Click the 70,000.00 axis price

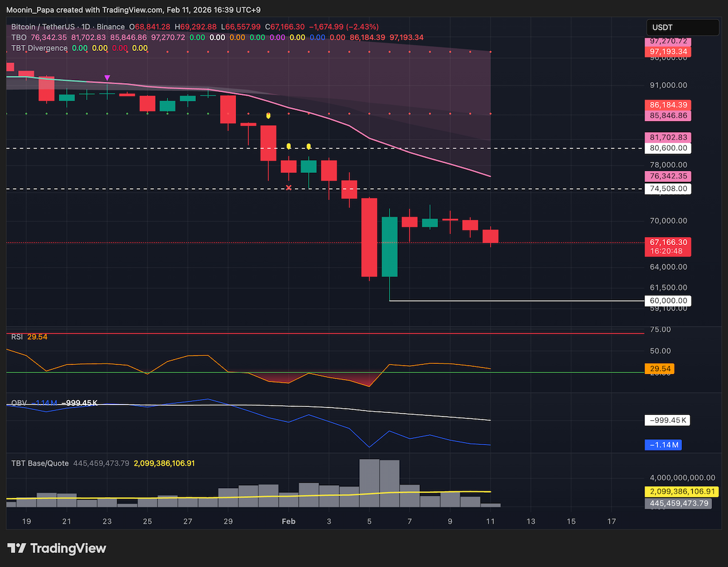pos(669,221)
